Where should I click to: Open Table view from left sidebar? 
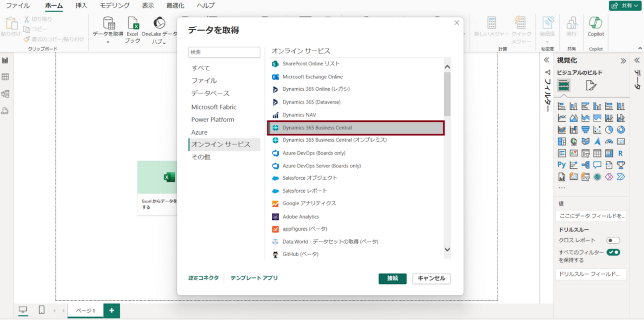(x=5, y=77)
